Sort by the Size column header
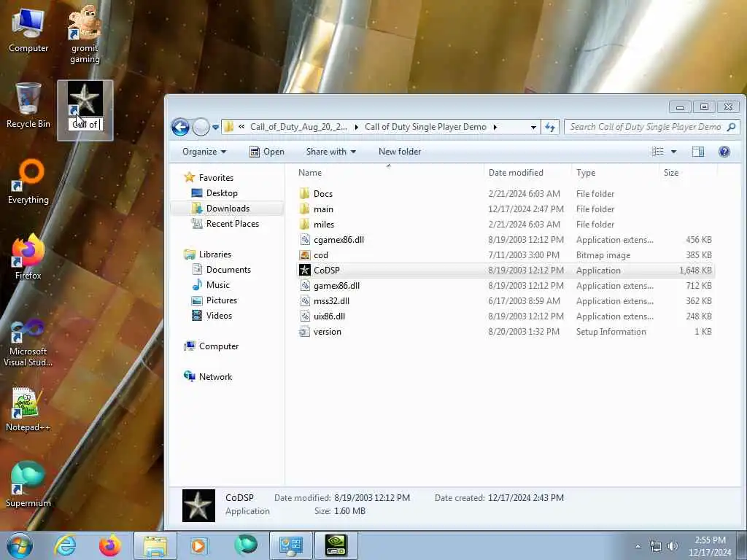This screenshot has height=560, width=747. (688, 172)
